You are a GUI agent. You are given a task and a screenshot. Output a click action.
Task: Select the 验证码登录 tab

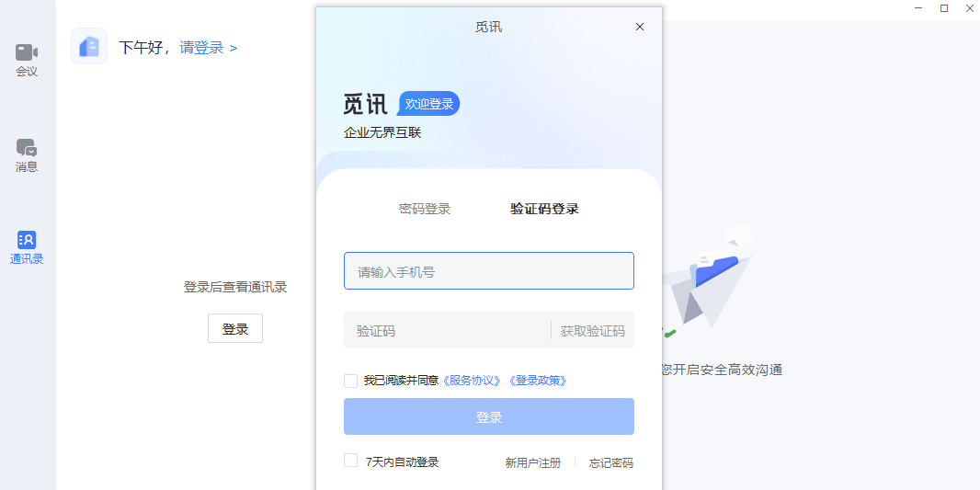(x=544, y=209)
